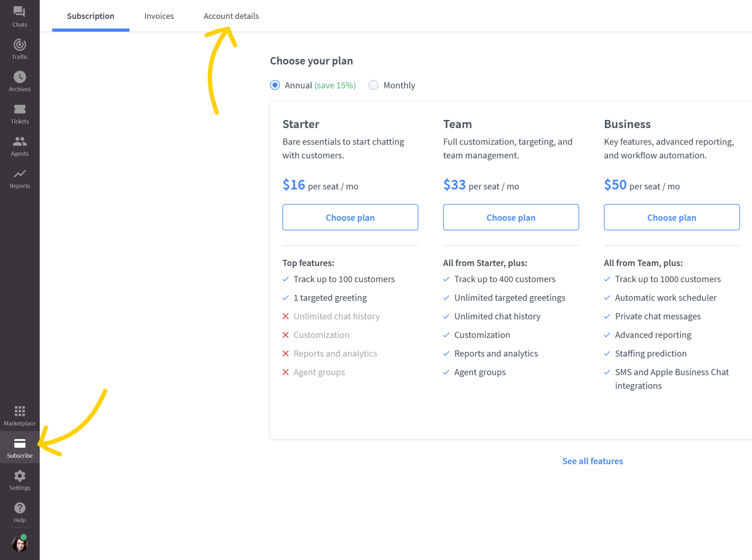Click the user profile avatar
752x560 pixels.
[19, 544]
